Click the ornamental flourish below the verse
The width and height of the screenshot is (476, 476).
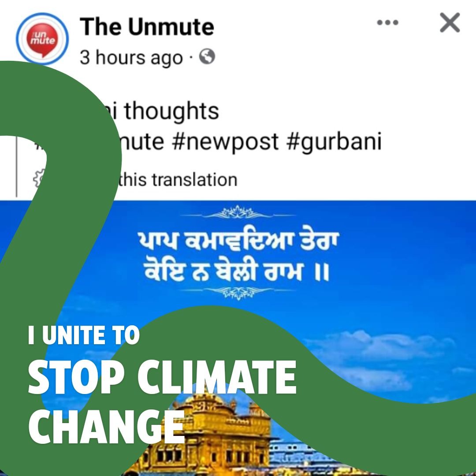tap(238, 293)
